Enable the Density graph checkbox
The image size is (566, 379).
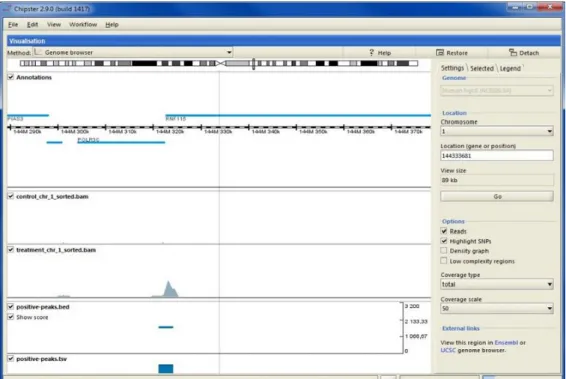(x=444, y=251)
